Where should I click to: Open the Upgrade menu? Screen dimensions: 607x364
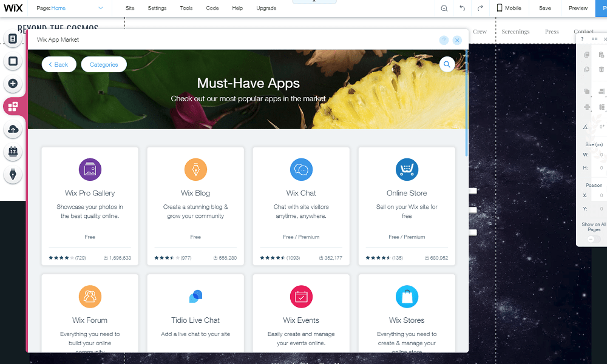pos(266,8)
